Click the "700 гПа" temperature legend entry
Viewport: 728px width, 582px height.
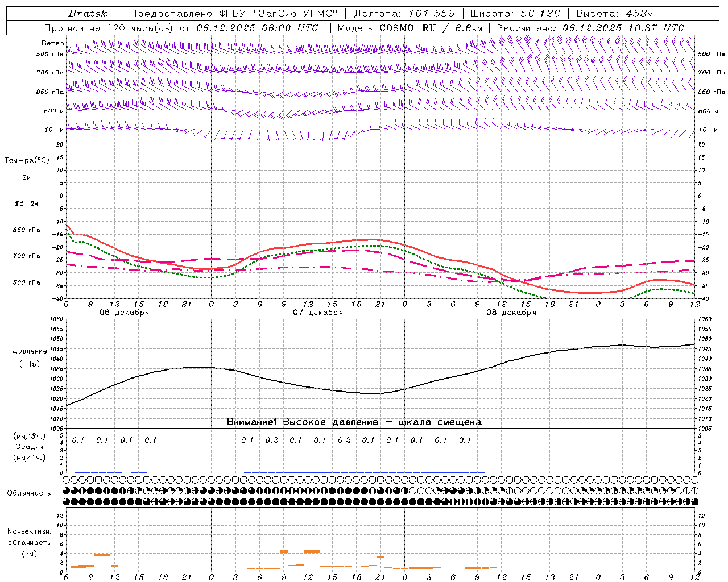(x=27, y=256)
